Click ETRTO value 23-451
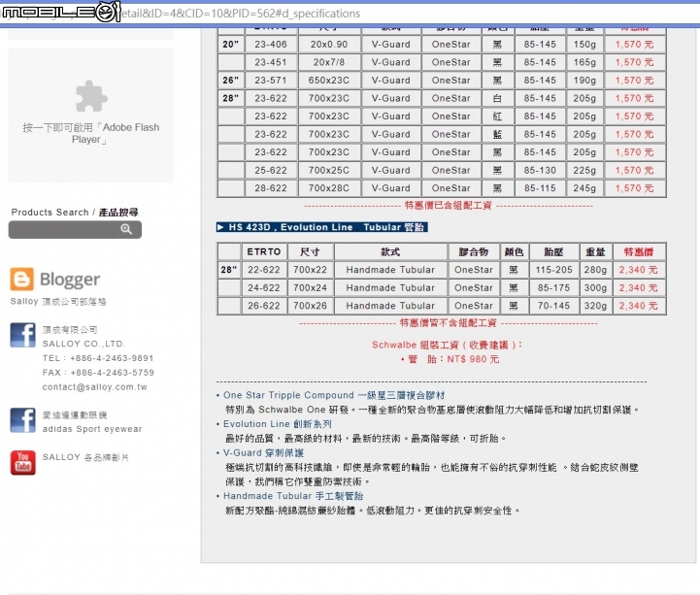This screenshot has width=700, height=595. (271, 62)
